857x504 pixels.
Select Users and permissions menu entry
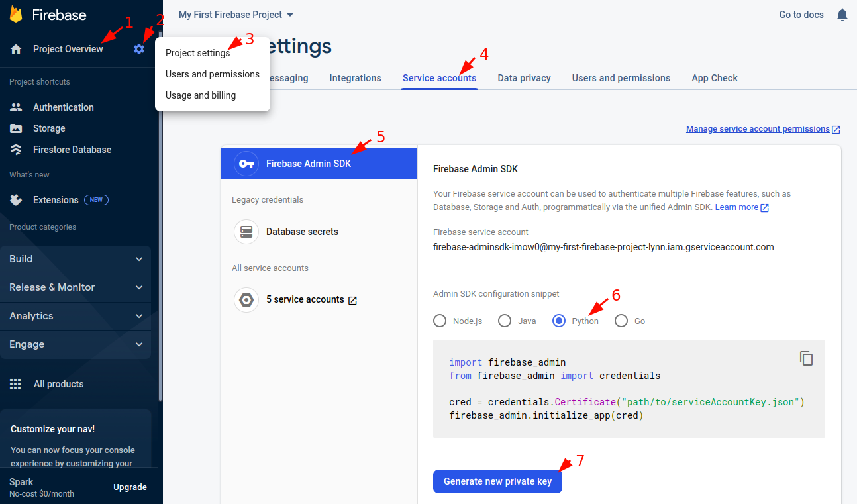(212, 74)
